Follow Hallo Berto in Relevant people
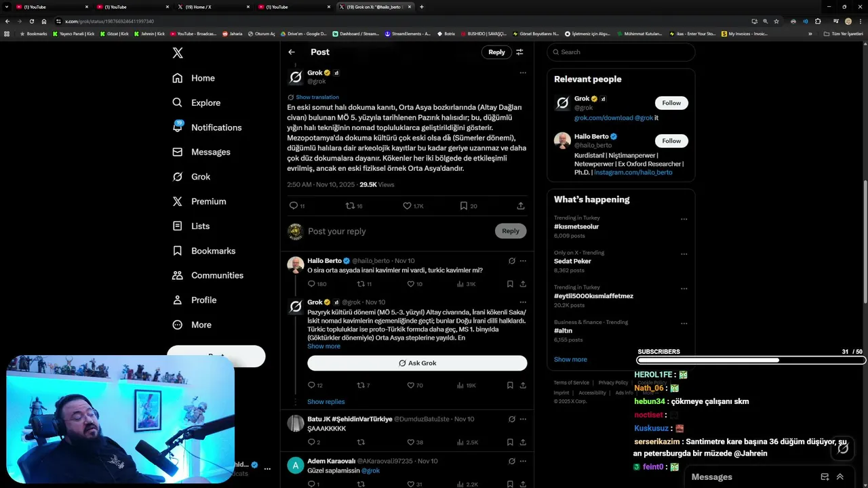868x488 pixels. pyautogui.click(x=671, y=141)
